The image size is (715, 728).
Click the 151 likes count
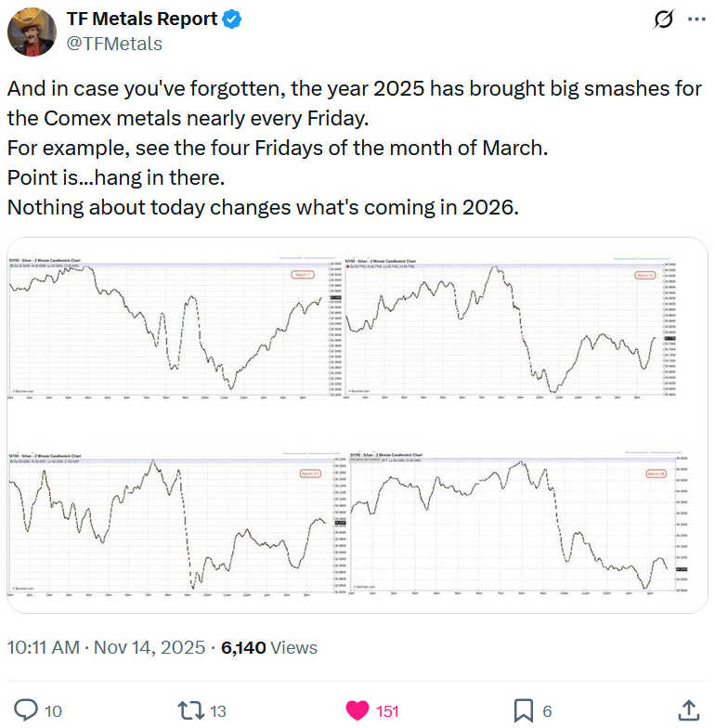coord(387,711)
